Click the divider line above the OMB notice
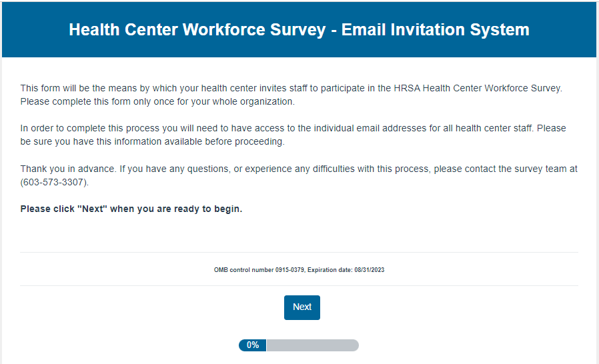 (x=299, y=253)
